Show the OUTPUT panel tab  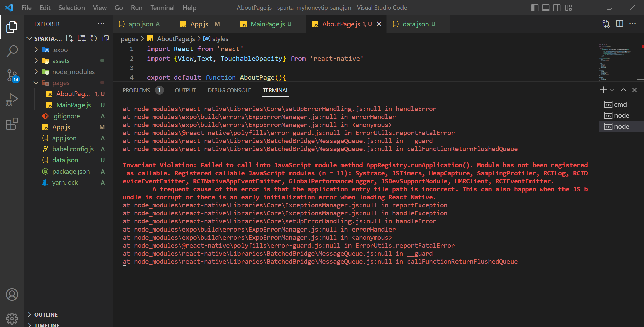pos(185,90)
